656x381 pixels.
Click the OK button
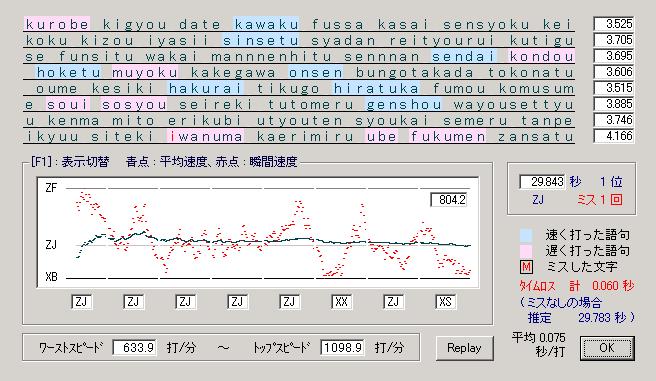pos(607,348)
